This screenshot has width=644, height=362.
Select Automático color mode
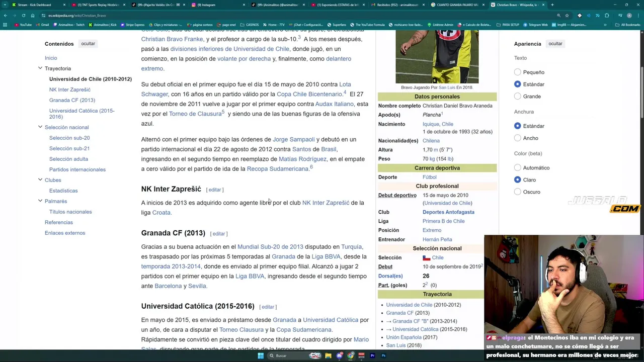(517, 168)
